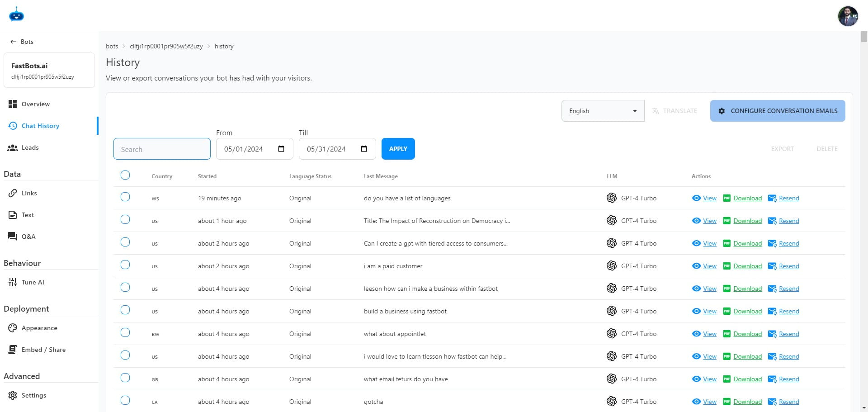Download the 'do you have a list' conversation
The image size is (868, 412).
pyautogui.click(x=747, y=198)
